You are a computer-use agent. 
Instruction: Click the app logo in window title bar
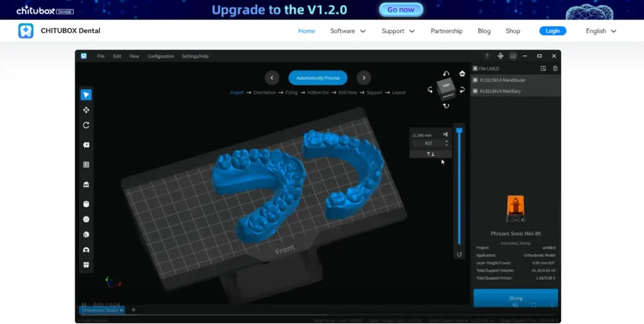[84, 56]
